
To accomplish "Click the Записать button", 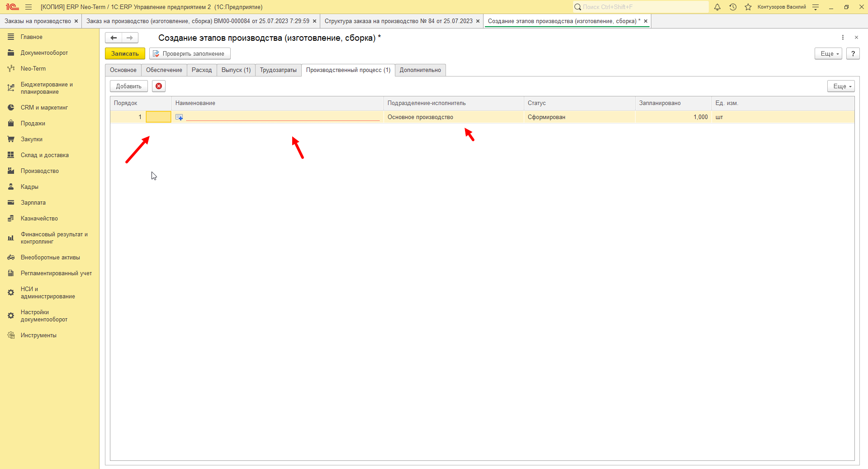I will (x=125, y=53).
